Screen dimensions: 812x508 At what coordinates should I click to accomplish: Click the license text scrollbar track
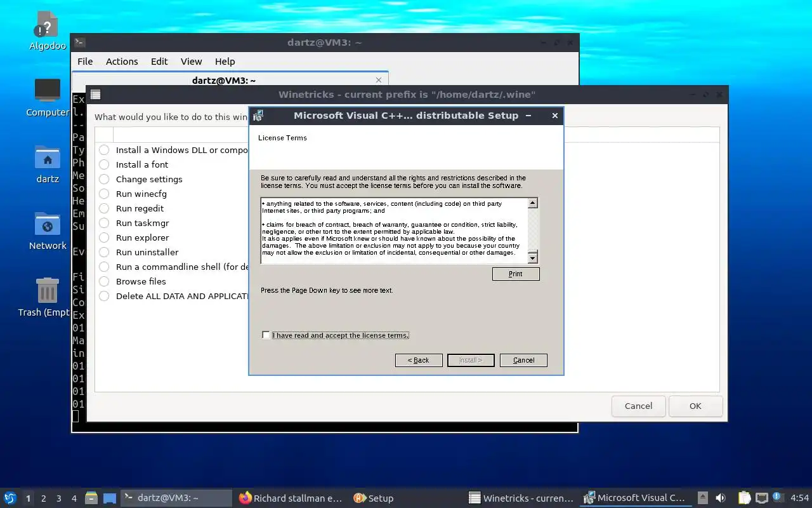click(x=533, y=231)
